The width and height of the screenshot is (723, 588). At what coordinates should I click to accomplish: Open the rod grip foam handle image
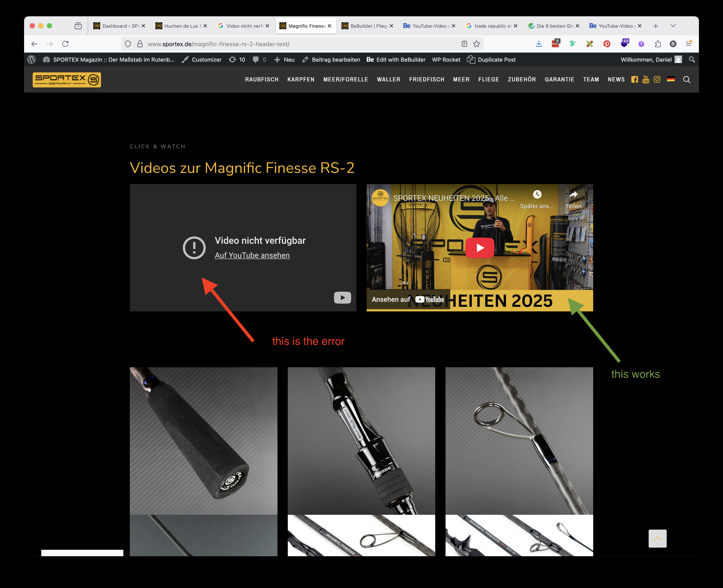pos(203,441)
